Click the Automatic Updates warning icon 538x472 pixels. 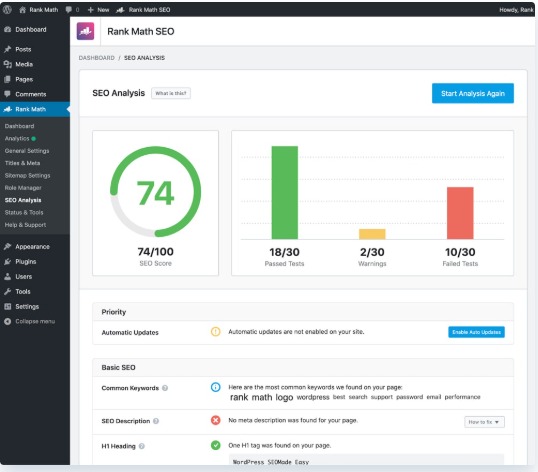click(215, 332)
